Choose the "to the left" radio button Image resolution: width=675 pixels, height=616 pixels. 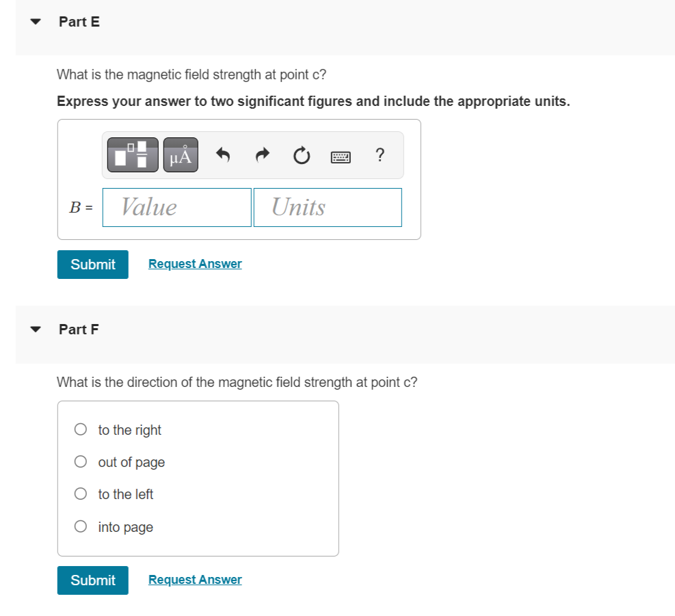tap(81, 494)
